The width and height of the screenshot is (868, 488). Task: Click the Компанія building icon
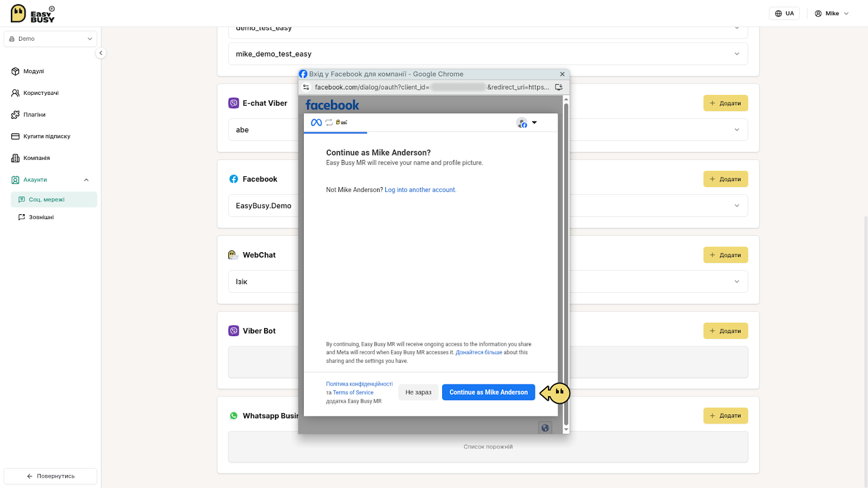click(x=15, y=158)
